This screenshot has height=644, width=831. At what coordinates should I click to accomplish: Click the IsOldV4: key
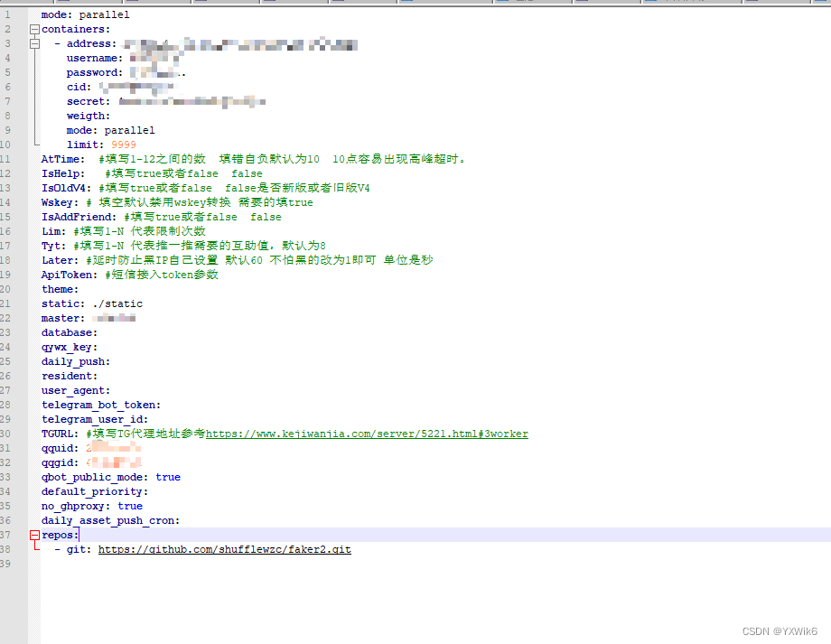tap(66, 188)
